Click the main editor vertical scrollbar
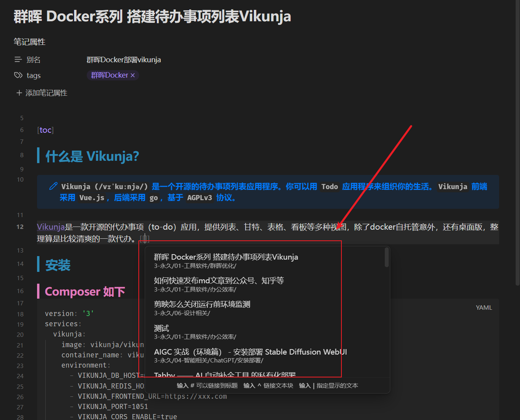This screenshot has width=520, height=420. click(x=517, y=142)
